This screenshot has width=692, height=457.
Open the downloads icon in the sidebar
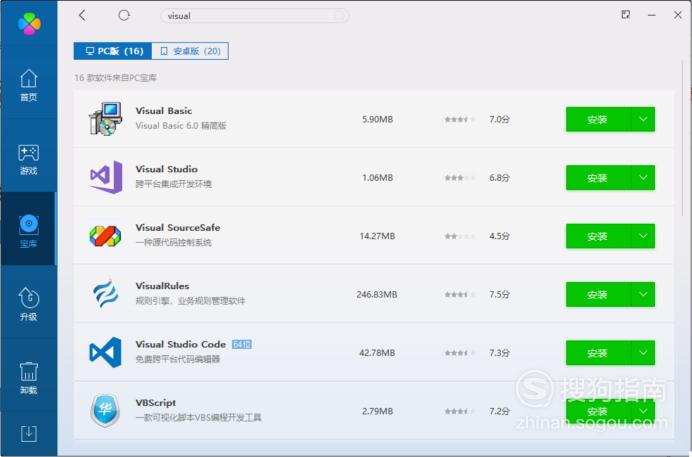(x=29, y=434)
